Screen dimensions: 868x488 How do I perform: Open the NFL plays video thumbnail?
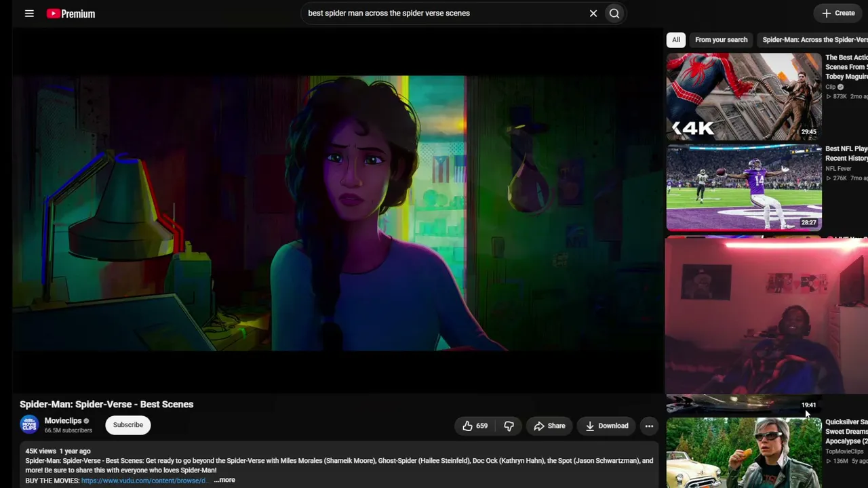pyautogui.click(x=744, y=188)
